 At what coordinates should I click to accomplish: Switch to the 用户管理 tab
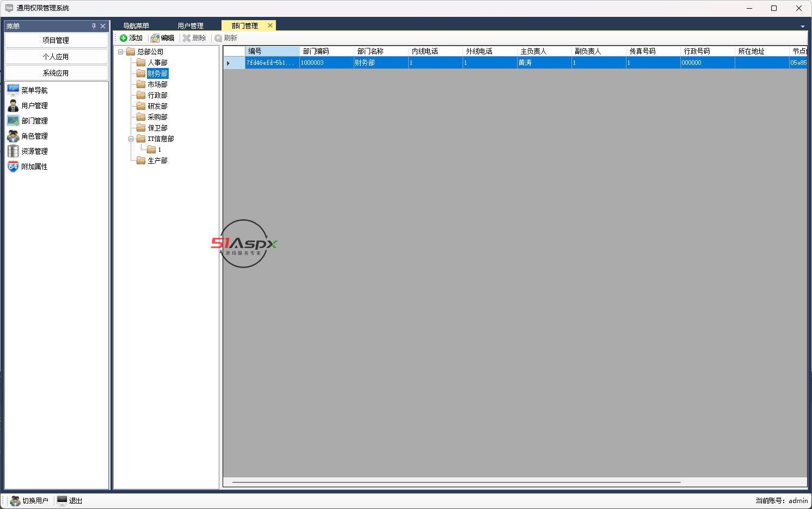click(x=190, y=26)
